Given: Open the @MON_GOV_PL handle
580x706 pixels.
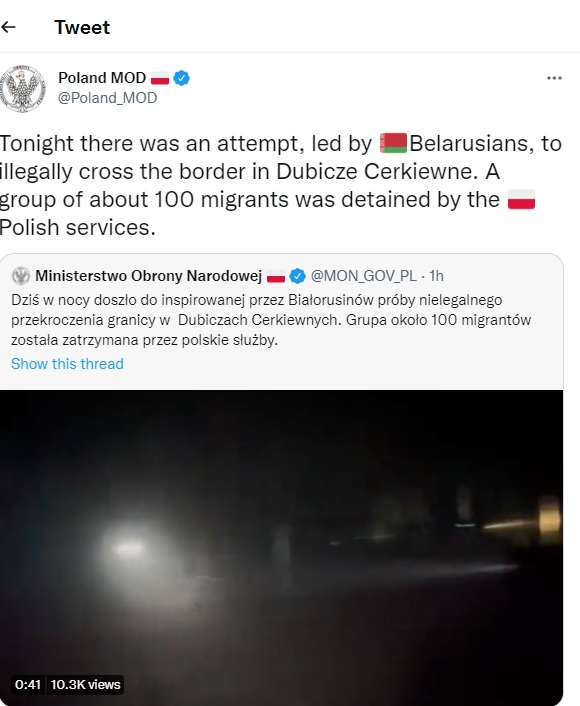Looking at the screenshot, I should coord(363,276).
